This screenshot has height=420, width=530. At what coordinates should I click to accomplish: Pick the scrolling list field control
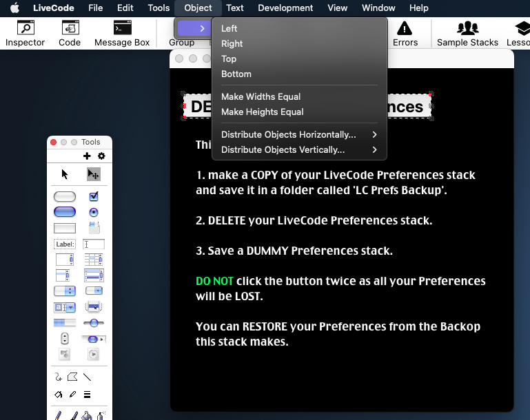tap(63, 275)
